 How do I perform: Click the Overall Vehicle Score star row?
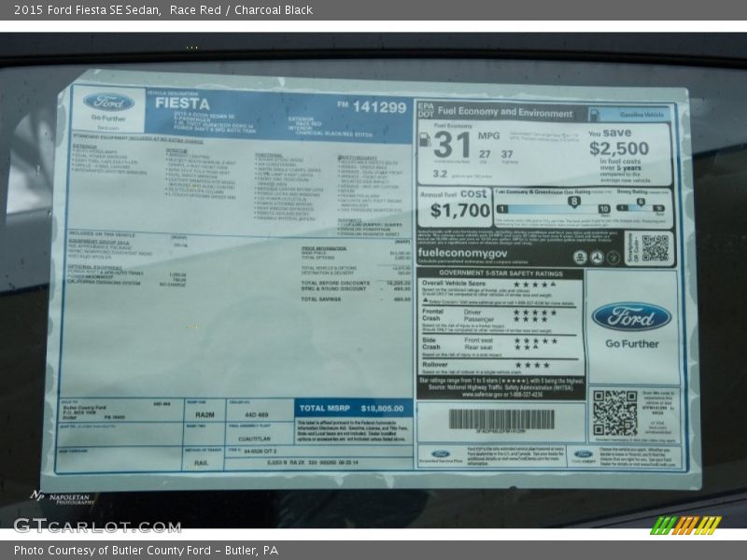[x=534, y=285]
